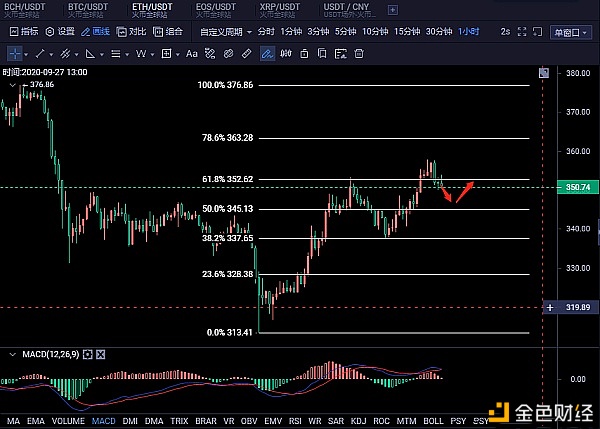Image resolution: width=600 pixels, height=429 pixels.
Task: Expand crosshair cursor tool options arrow
Action: [x=26, y=55]
